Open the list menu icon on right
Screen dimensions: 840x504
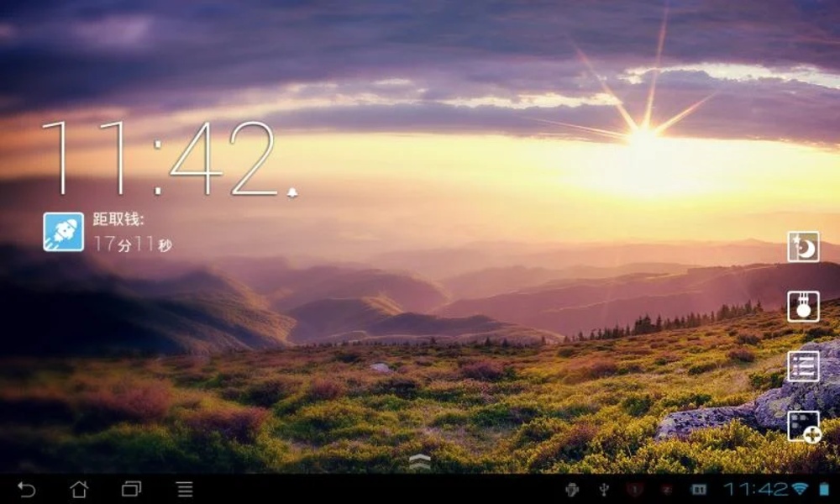click(x=803, y=366)
